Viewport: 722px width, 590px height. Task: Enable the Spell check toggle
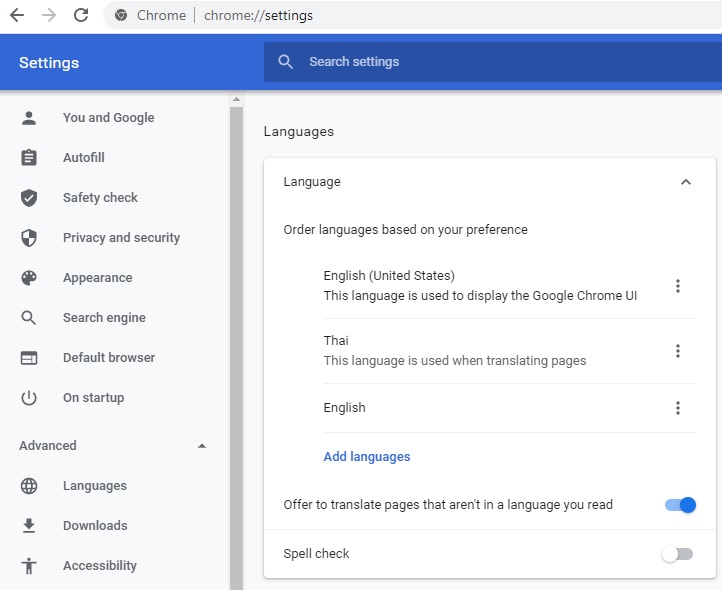tap(677, 554)
